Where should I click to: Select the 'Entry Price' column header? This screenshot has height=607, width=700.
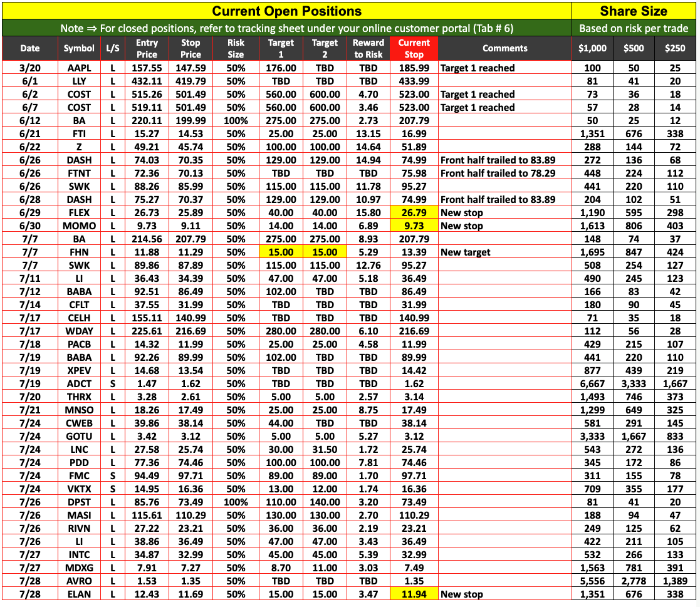click(147, 48)
